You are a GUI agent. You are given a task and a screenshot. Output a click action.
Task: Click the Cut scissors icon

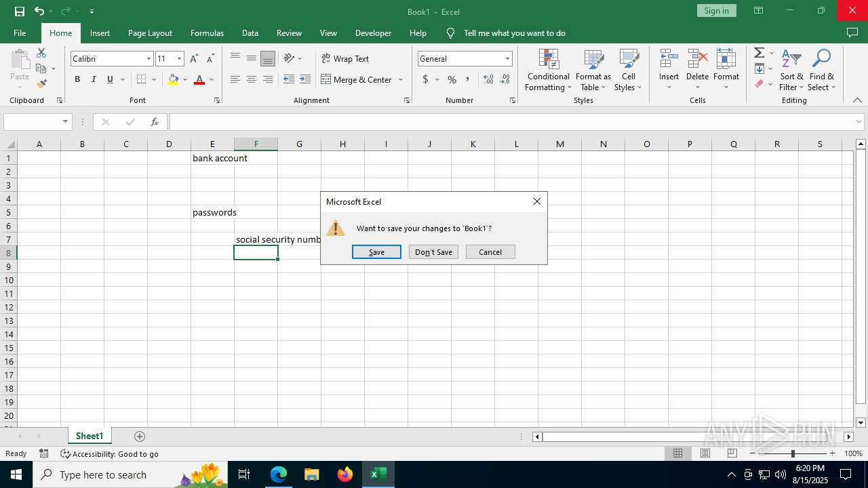click(x=41, y=53)
